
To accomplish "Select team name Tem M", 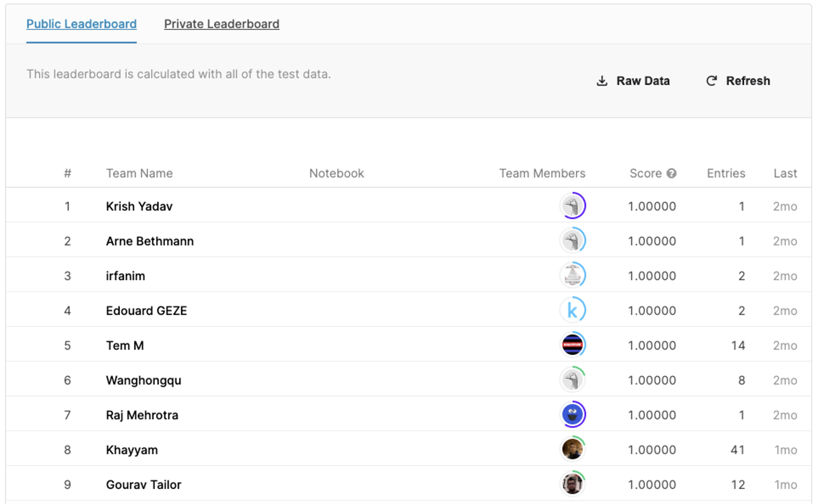I will 125,345.
